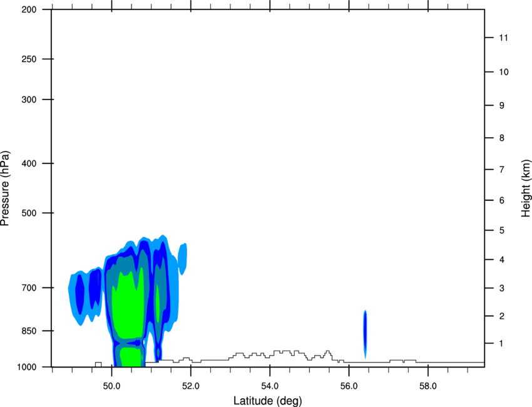Click the 54.0 latitude label

pos(270,386)
